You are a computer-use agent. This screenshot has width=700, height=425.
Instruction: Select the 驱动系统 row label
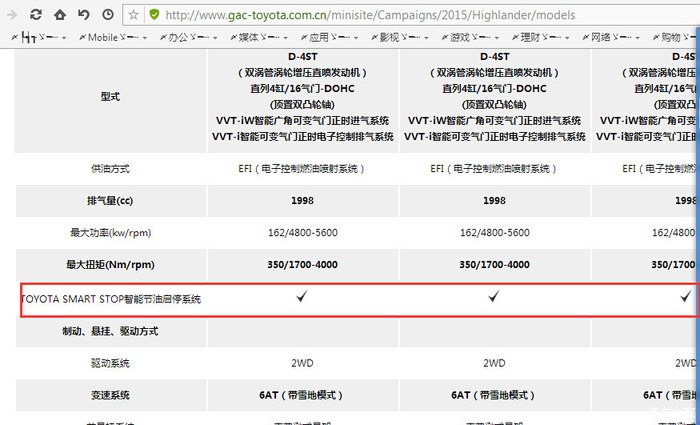click(110, 363)
